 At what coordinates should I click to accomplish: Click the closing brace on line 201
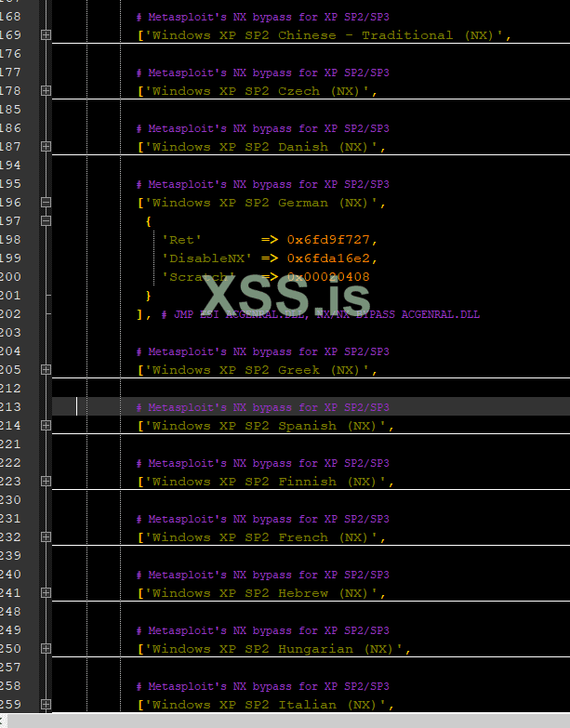pyautogui.click(x=148, y=296)
